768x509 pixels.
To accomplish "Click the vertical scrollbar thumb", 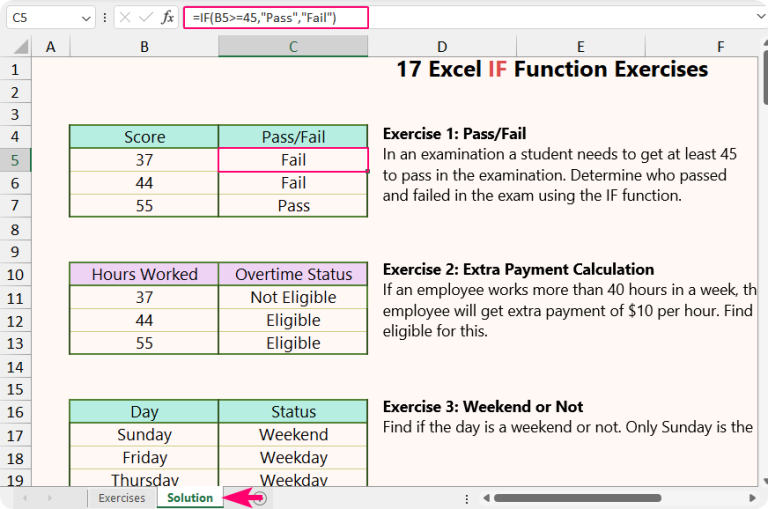I will (766, 76).
